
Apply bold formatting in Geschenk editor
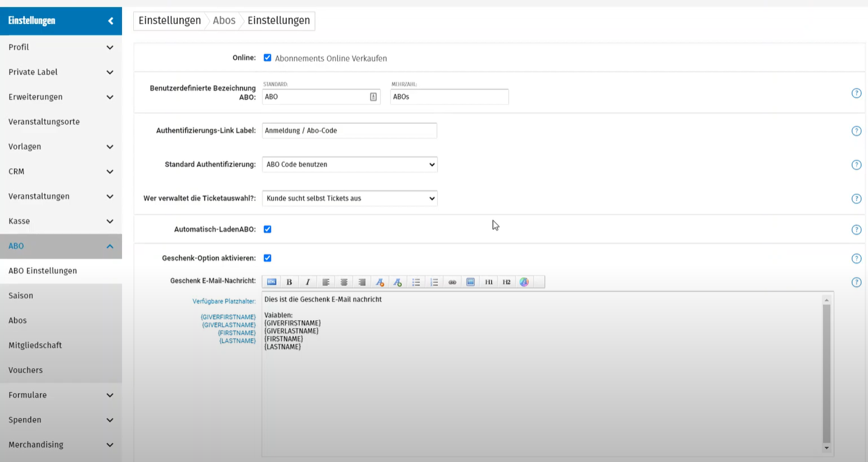click(x=290, y=282)
